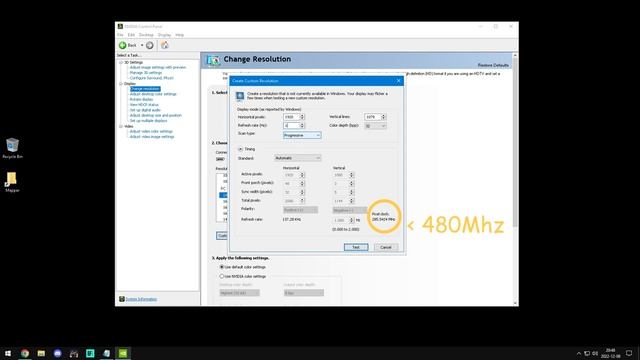The width and height of the screenshot is (640, 360).
Task: Click the Mapper folder shortcut on desktop
Action: [12, 182]
